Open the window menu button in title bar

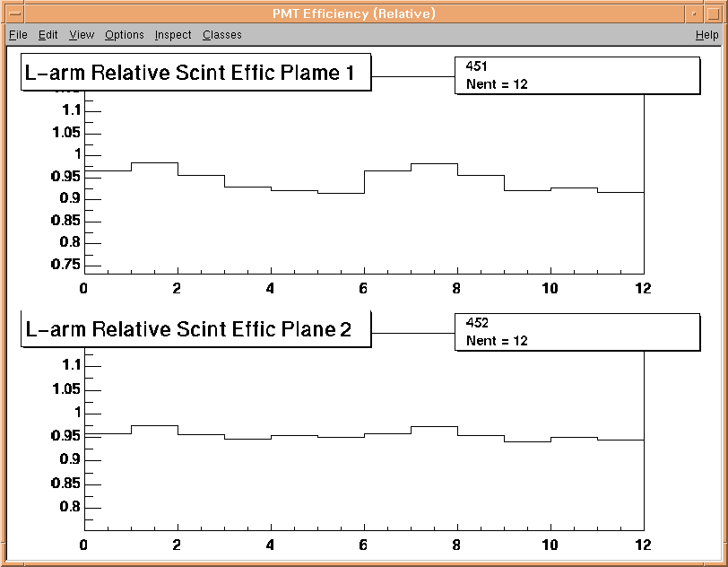click(15, 13)
